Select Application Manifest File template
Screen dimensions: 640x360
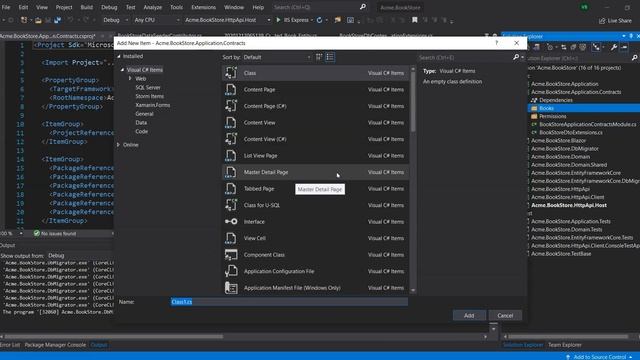tap(315, 288)
